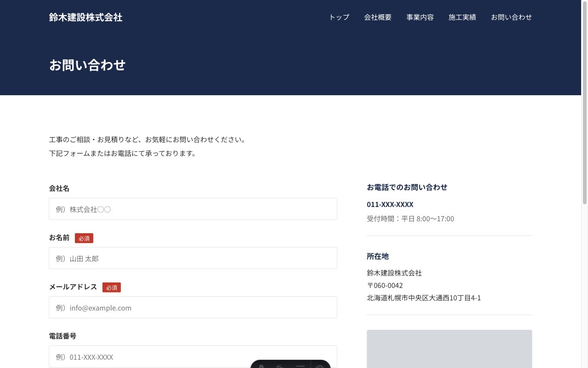Click the 鈴木建設株式会社 logo link
The image size is (588, 368).
point(86,17)
